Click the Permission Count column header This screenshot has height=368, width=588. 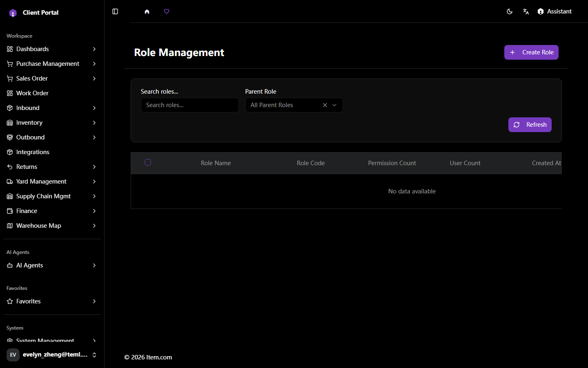[x=392, y=163]
